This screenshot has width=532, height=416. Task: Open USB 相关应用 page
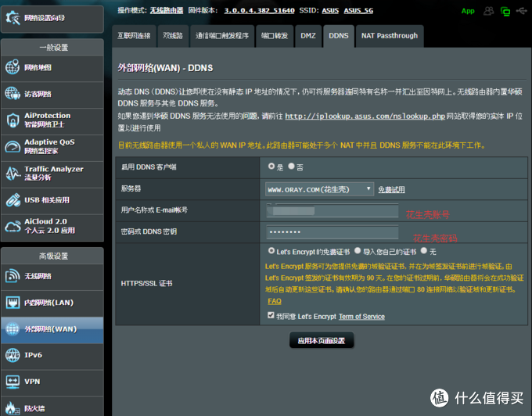click(52, 199)
